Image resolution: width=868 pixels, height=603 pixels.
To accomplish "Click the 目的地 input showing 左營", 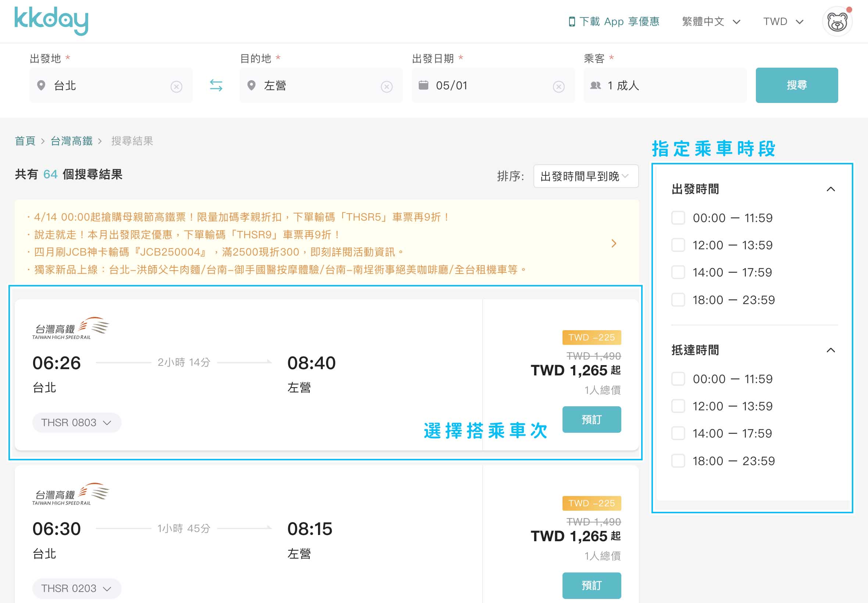I will tap(321, 85).
